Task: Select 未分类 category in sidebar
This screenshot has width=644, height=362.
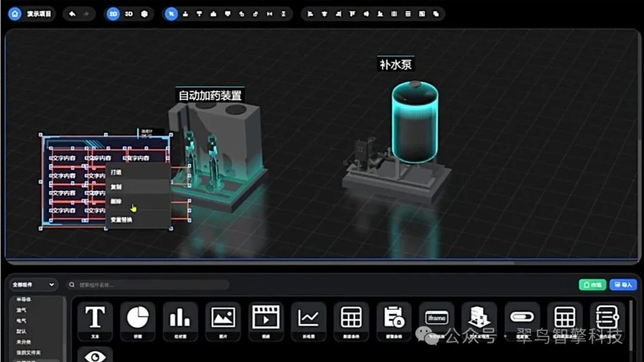Action: click(x=23, y=342)
